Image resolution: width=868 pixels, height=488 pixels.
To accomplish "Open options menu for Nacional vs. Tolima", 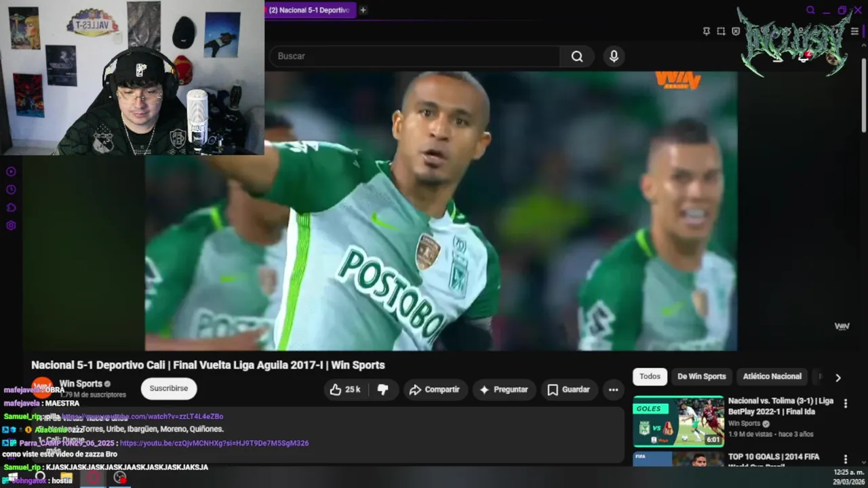I will 845,404.
